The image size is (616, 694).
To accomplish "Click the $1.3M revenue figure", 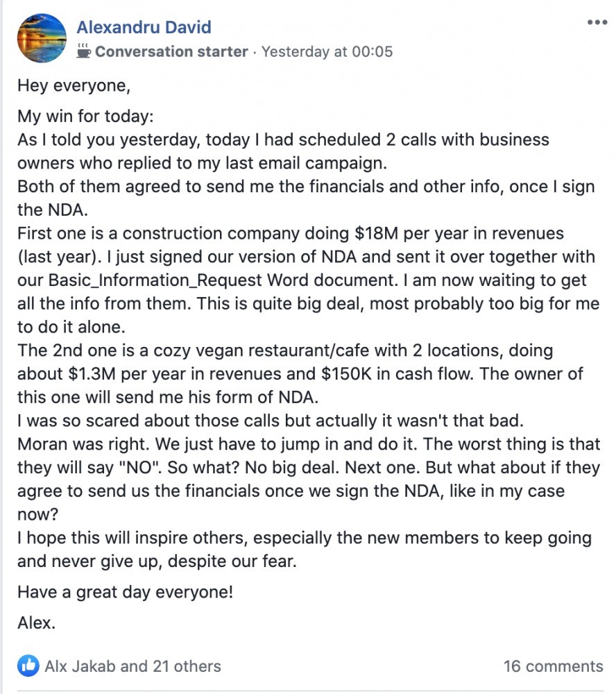I will point(92,374).
